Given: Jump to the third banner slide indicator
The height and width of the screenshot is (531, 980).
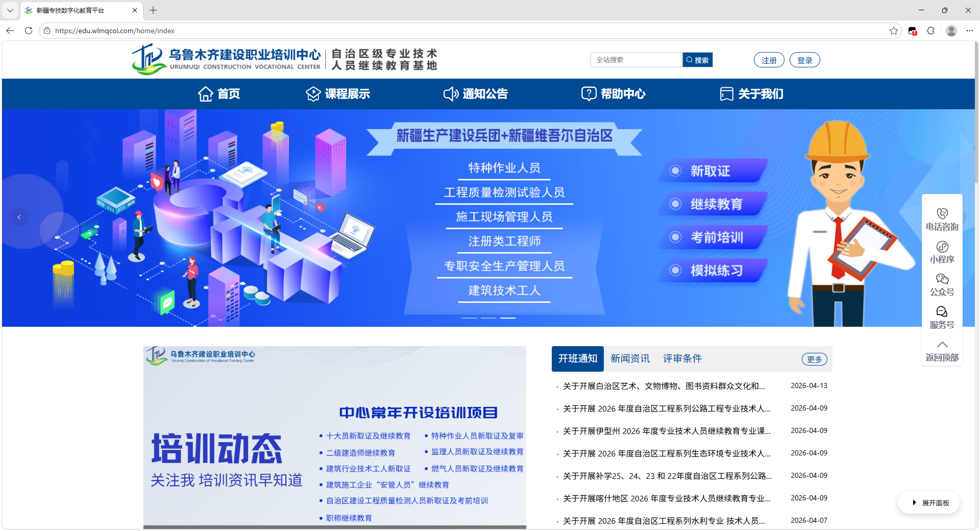Looking at the screenshot, I should tap(507, 318).
